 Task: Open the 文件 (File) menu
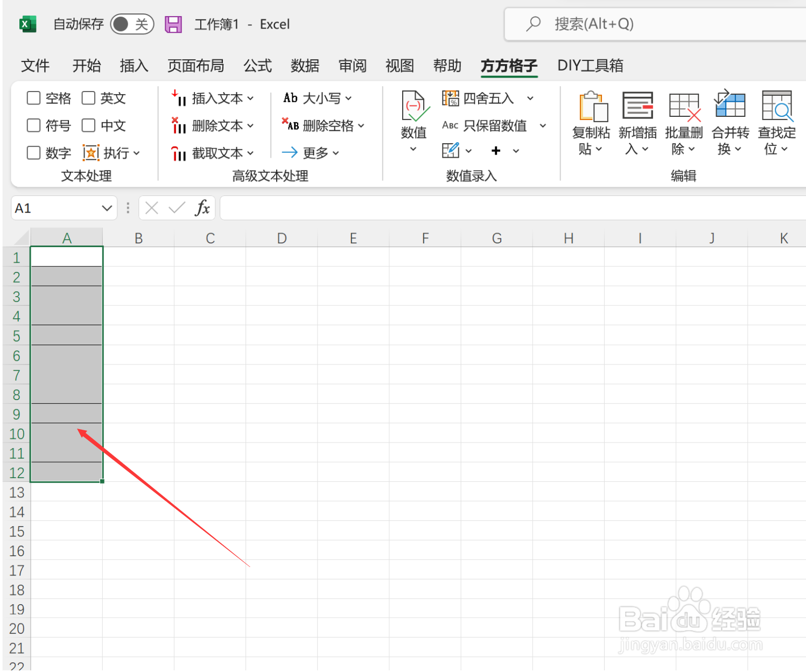[x=36, y=66]
